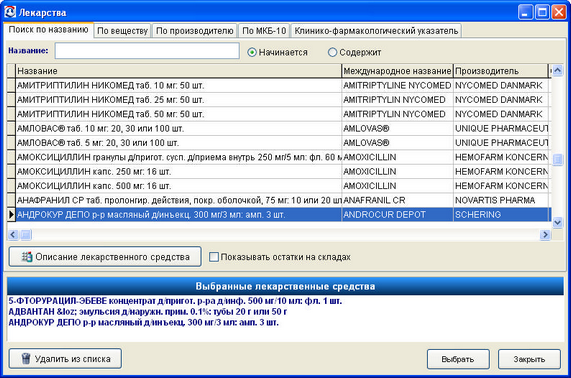This screenshot has width=571, height=378.
Task: Close the Лекарства window
Action: click(x=558, y=12)
